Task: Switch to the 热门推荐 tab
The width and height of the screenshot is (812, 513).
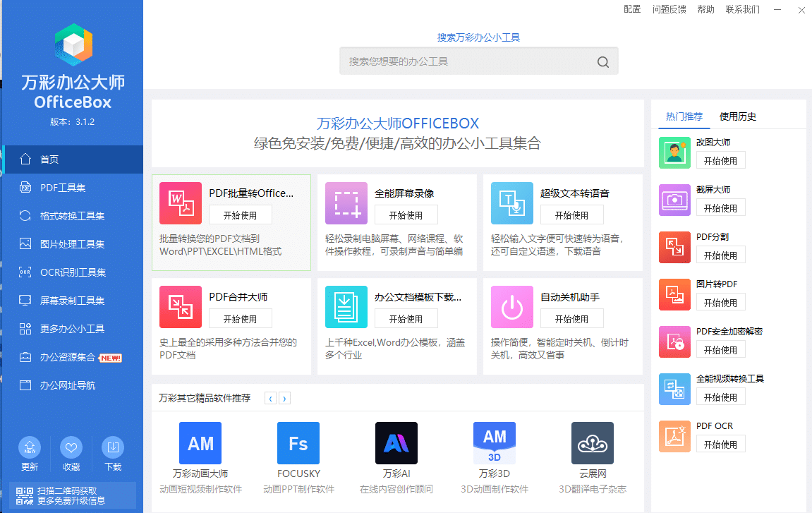Action: point(684,116)
